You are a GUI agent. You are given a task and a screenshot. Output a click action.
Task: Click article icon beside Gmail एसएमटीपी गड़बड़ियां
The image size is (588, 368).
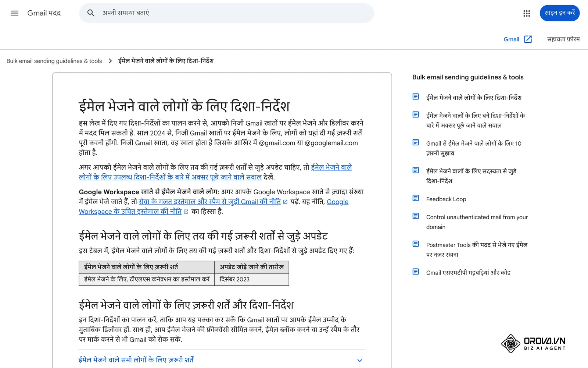click(416, 272)
